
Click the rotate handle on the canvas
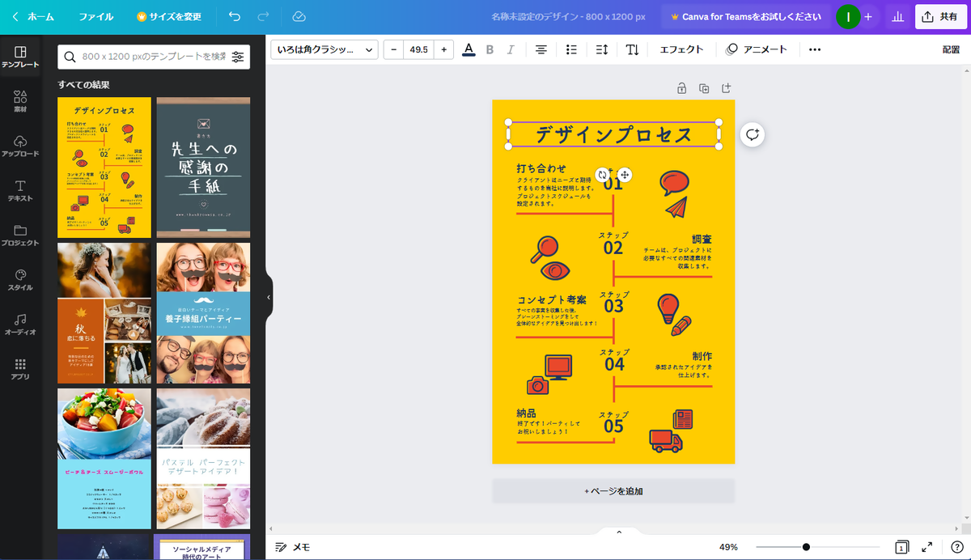click(x=602, y=175)
